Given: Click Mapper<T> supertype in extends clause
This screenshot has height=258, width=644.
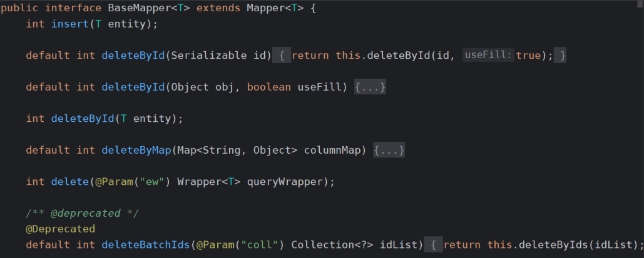Looking at the screenshot, I should [x=275, y=8].
